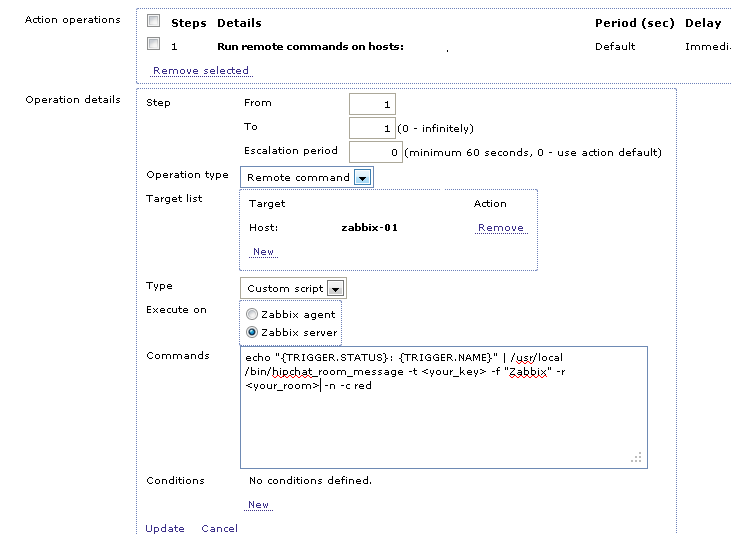Click the 'Details' column header

[239, 23]
